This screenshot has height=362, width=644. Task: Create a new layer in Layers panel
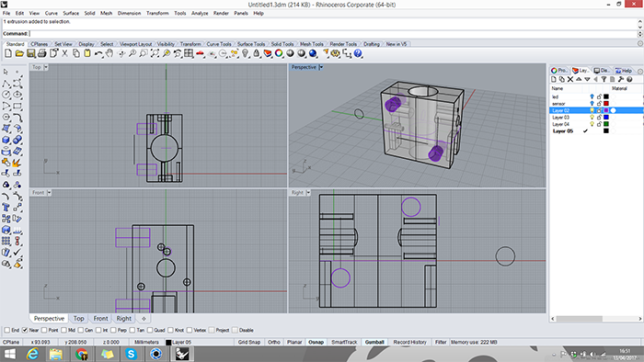(x=554, y=80)
